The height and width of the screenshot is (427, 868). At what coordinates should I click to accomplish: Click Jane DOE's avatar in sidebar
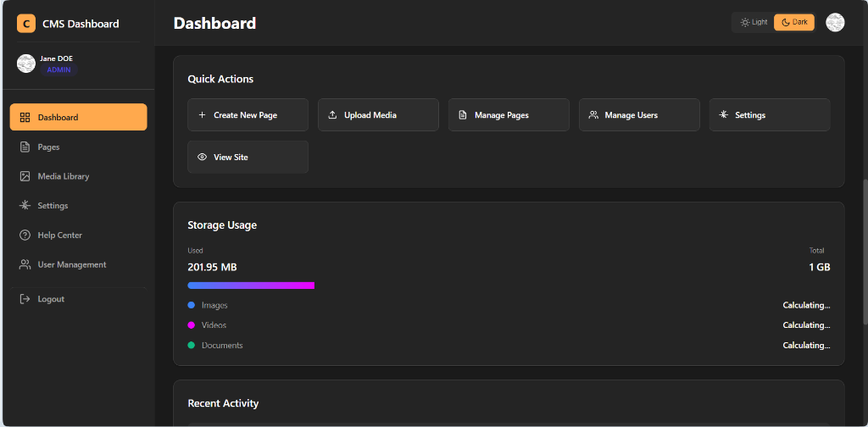pos(26,64)
